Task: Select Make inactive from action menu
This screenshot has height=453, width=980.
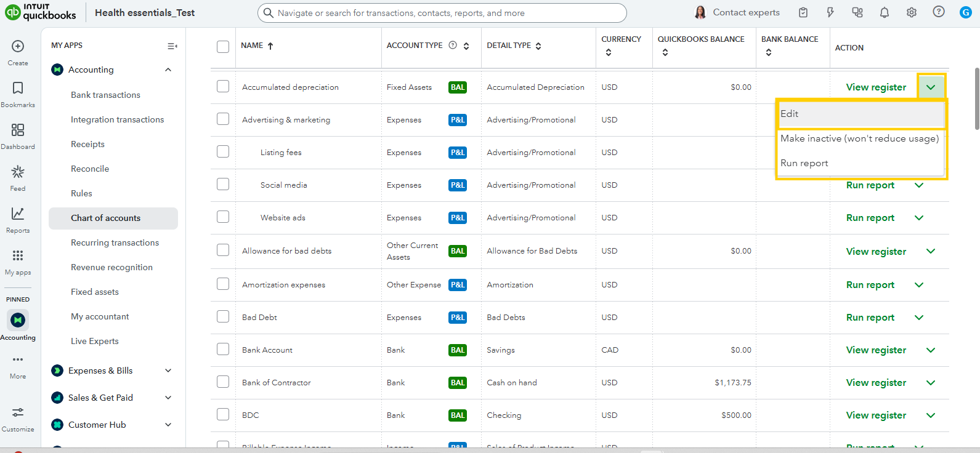Action: click(x=861, y=138)
